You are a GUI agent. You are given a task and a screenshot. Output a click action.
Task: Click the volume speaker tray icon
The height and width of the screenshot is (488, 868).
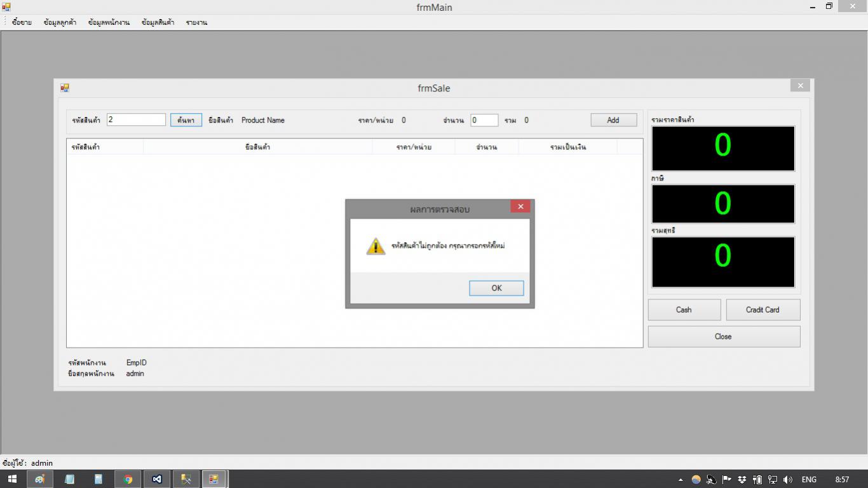[788, 480]
